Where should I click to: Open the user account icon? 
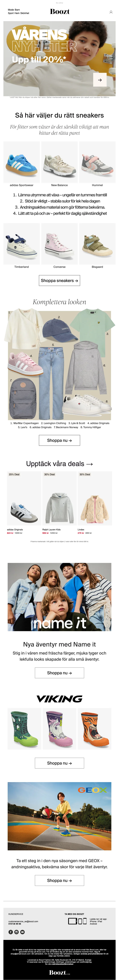pyautogui.click(x=111, y=12)
